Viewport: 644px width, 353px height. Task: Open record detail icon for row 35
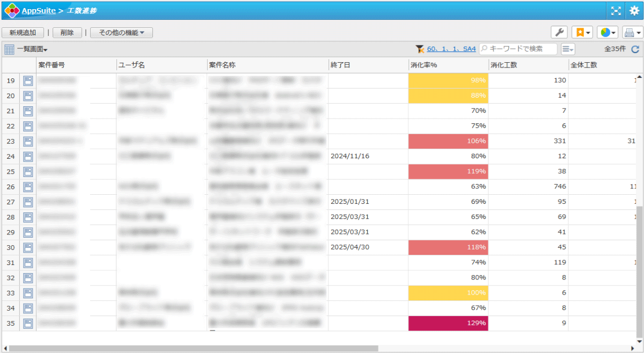coord(28,323)
